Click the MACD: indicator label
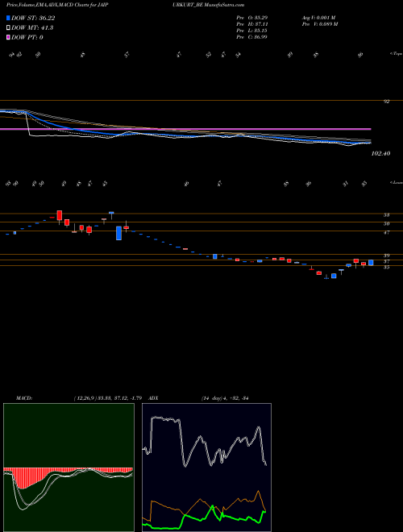The image size is (403, 532). pos(23,398)
